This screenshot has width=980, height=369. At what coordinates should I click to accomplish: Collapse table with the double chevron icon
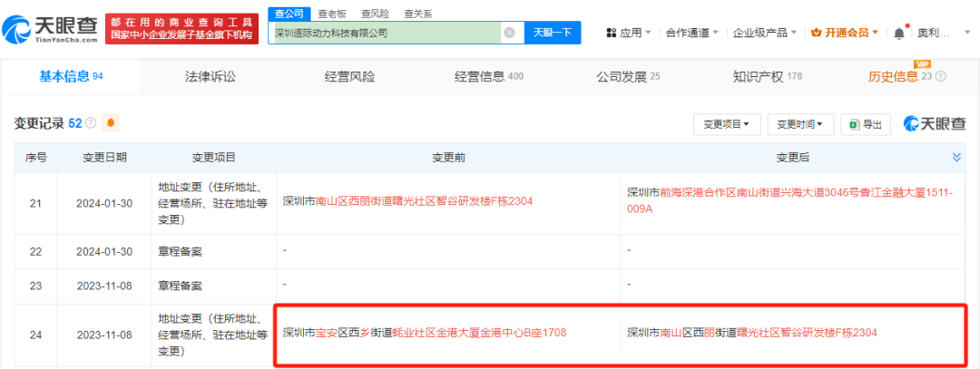pos(957,158)
